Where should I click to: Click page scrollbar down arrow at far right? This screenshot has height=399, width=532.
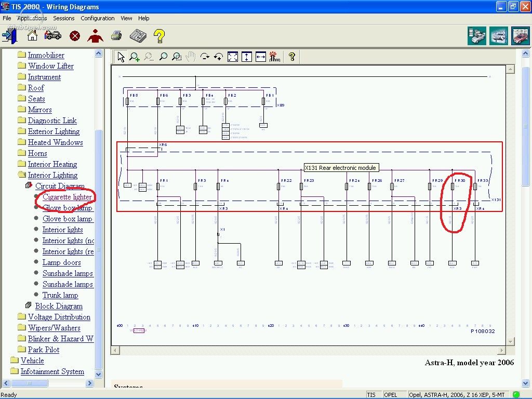pos(526,383)
